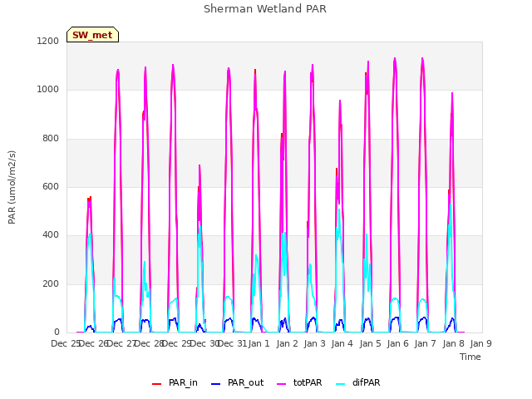Click the red PAR_in legend swatch

click(x=157, y=384)
